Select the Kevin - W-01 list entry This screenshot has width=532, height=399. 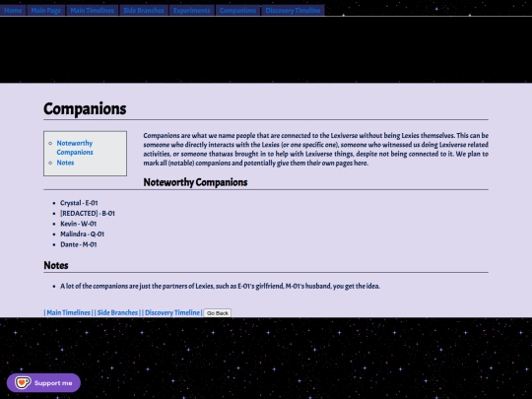pyautogui.click(x=79, y=224)
